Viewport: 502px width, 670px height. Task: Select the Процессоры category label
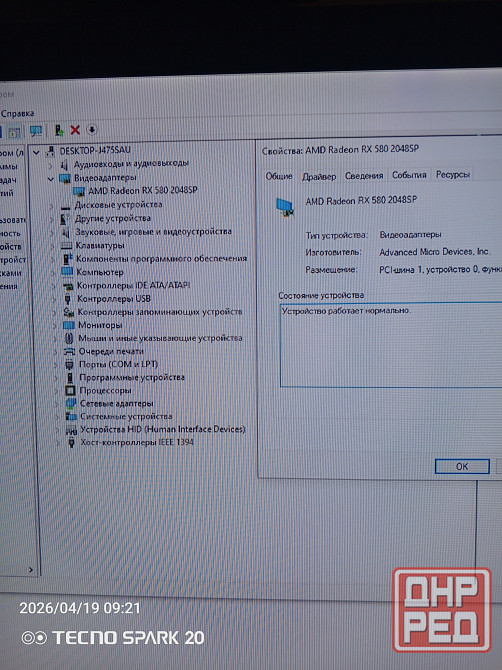click(x=105, y=391)
